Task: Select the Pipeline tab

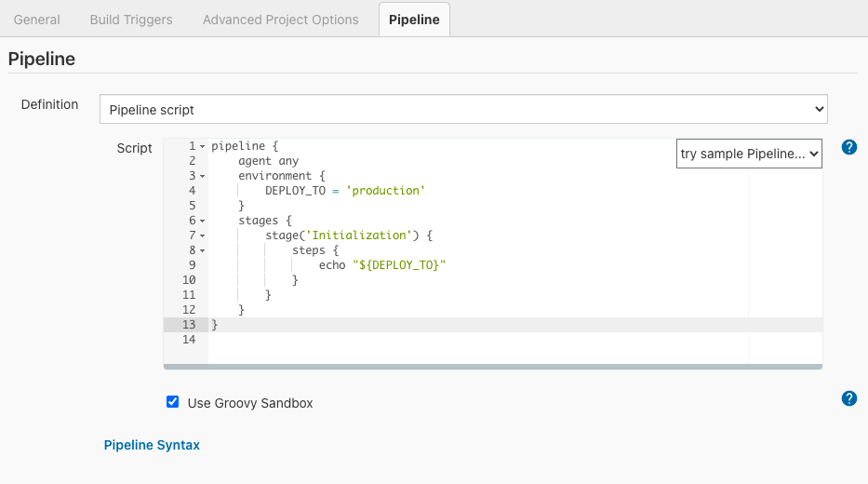Action: pyautogui.click(x=414, y=20)
